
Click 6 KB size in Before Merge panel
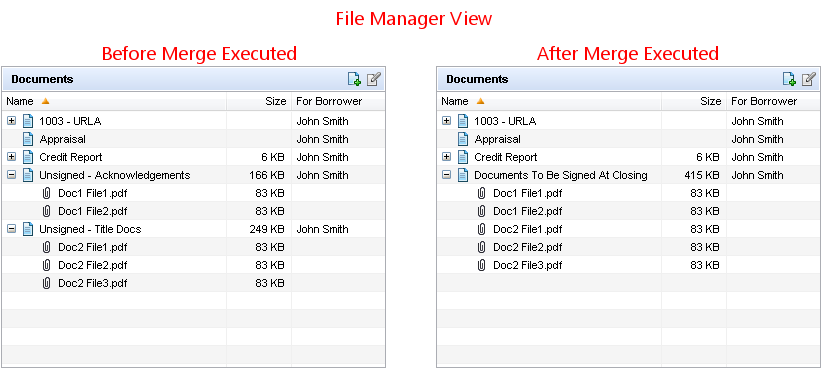pyautogui.click(x=273, y=157)
